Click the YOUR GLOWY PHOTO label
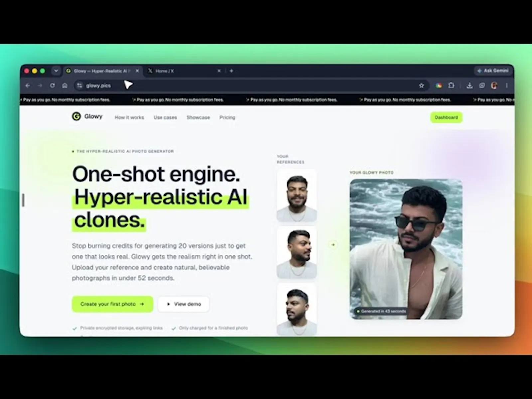 371,173
